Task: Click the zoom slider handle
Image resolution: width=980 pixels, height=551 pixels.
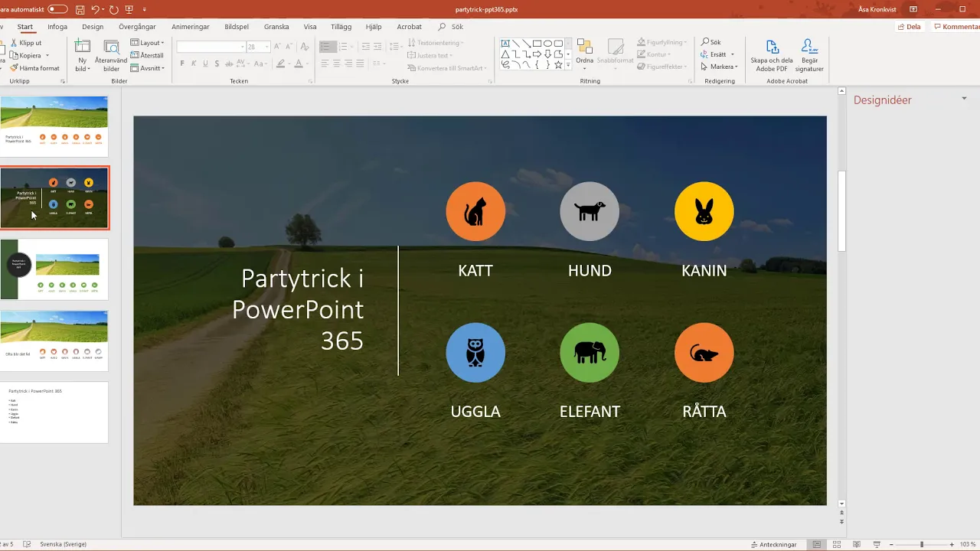Action: pyautogui.click(x=921, y=545)
